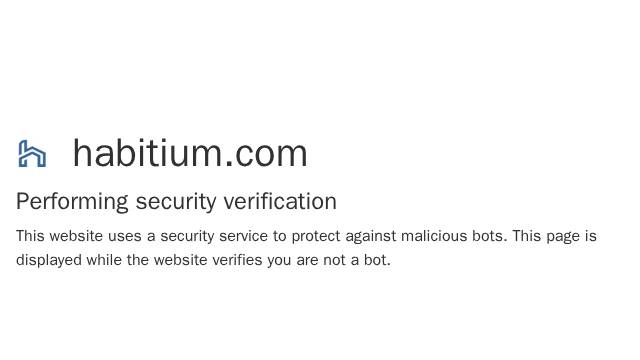
Task: Click 'This page is' ending first line
Action: 555,236
